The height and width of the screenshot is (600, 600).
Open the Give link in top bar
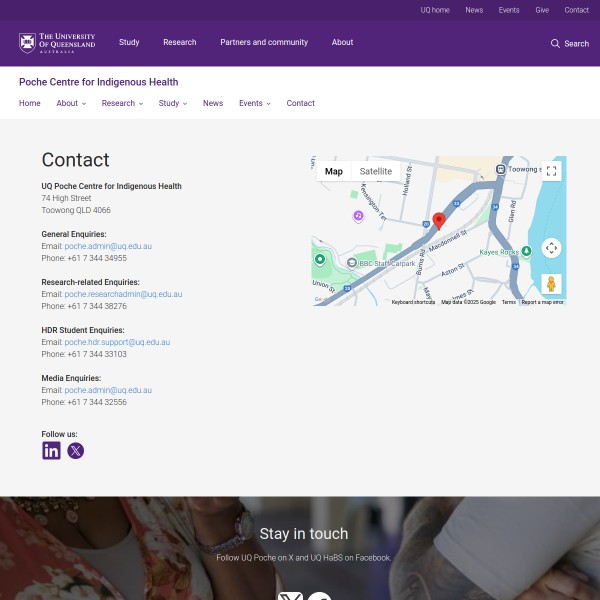(x=542, y=10)
